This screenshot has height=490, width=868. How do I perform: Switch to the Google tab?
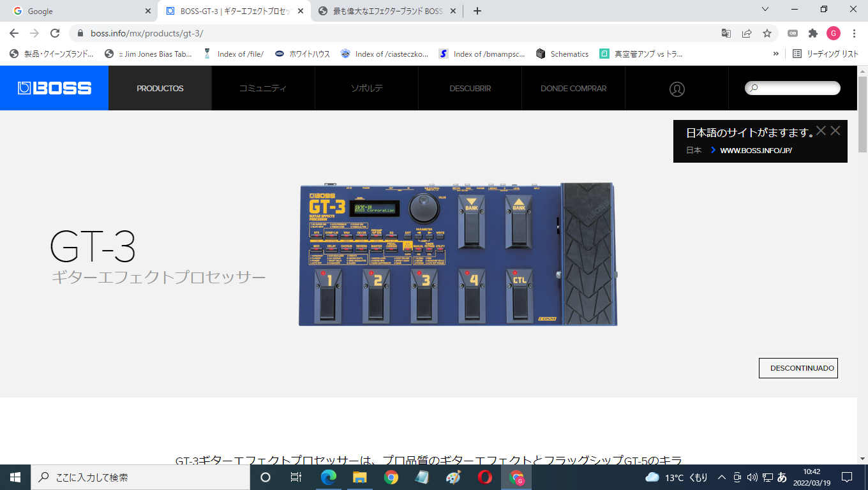coord(80,11)
